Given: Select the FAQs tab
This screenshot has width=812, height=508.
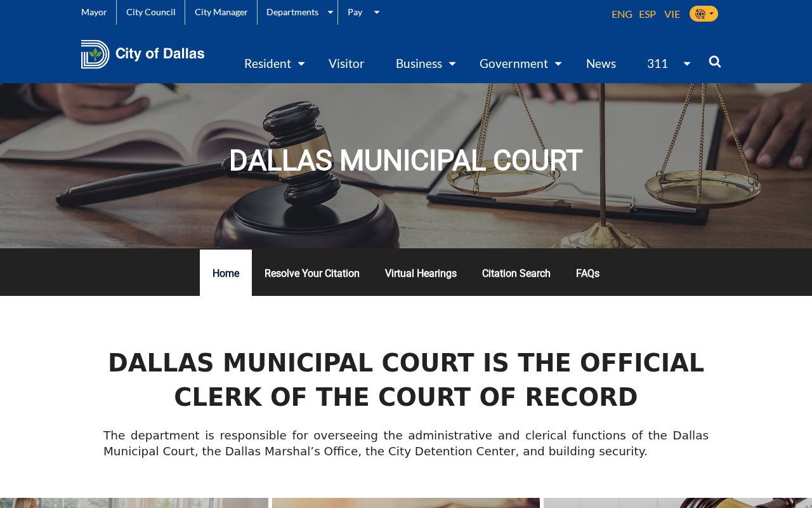Looking at the screenshot, I should pos(587,273).
